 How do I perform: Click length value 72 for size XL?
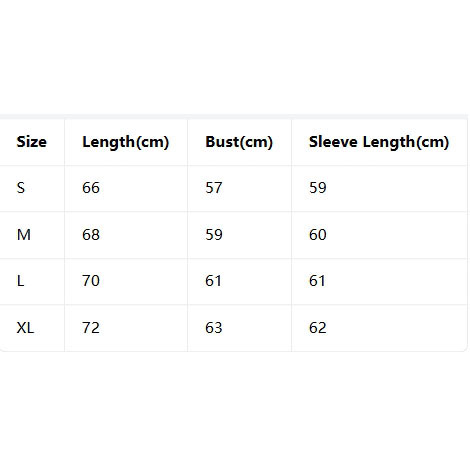click(x=91, y=328)
